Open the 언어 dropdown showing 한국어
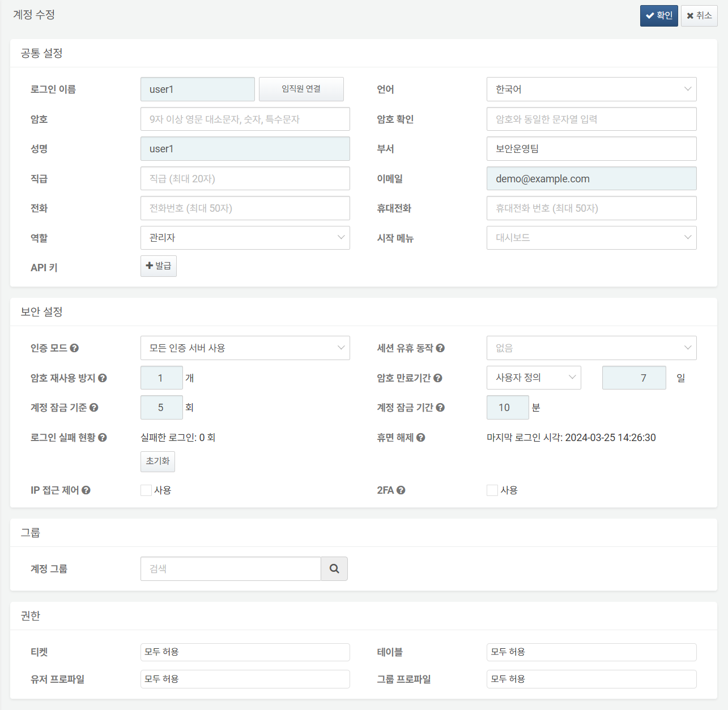This screenshot has width=728, height=710. (x=591, y=89)
